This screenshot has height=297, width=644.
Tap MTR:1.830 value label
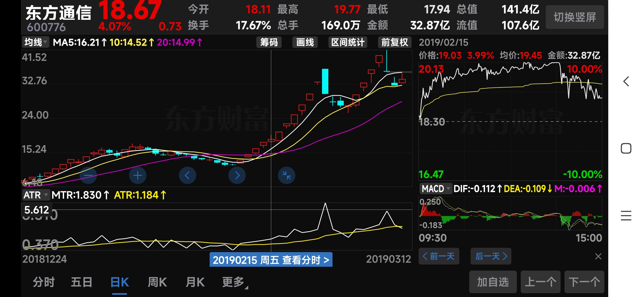pyautogui.click(x=80, y=195)
